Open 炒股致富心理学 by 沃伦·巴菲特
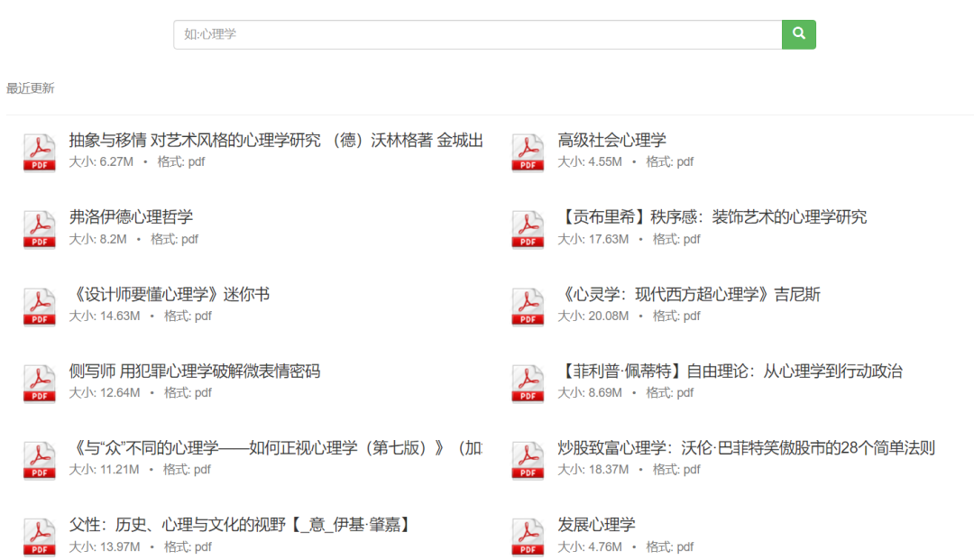 pos(730,447)
